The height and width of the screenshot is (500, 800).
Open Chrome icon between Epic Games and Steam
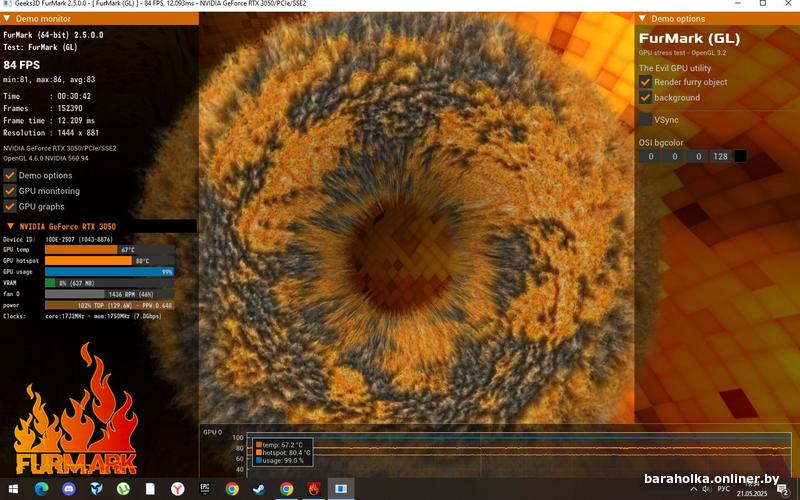coord(232,489)
